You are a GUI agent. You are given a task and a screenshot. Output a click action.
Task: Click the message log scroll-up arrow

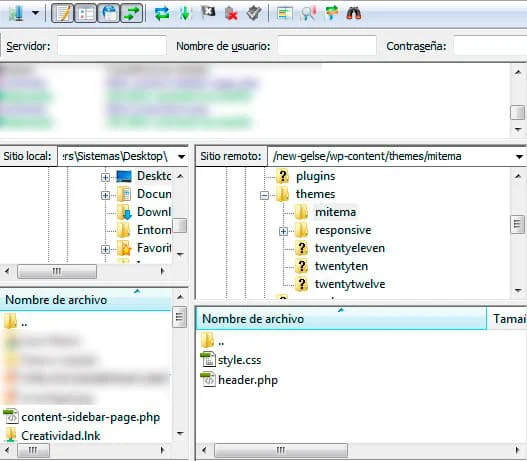tap(518, 72)
